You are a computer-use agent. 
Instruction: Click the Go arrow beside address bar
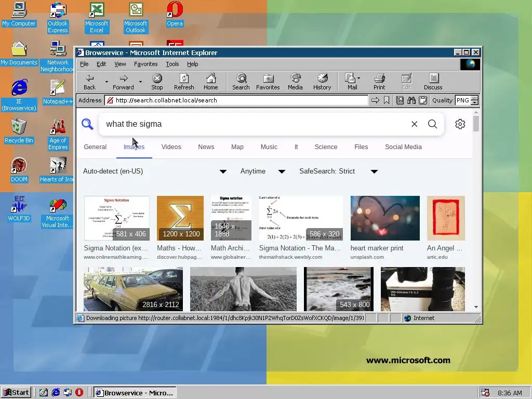click(x=375, y=100)
